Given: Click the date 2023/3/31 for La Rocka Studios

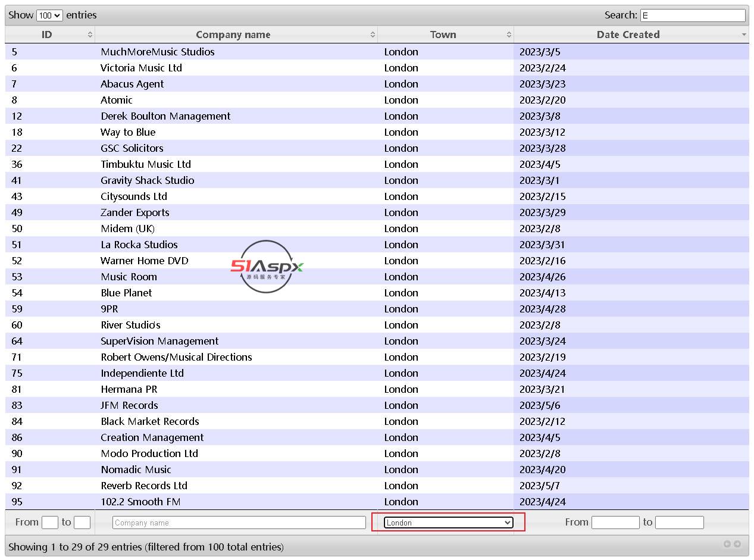Looking at the screenshot, I should point(543,245).
